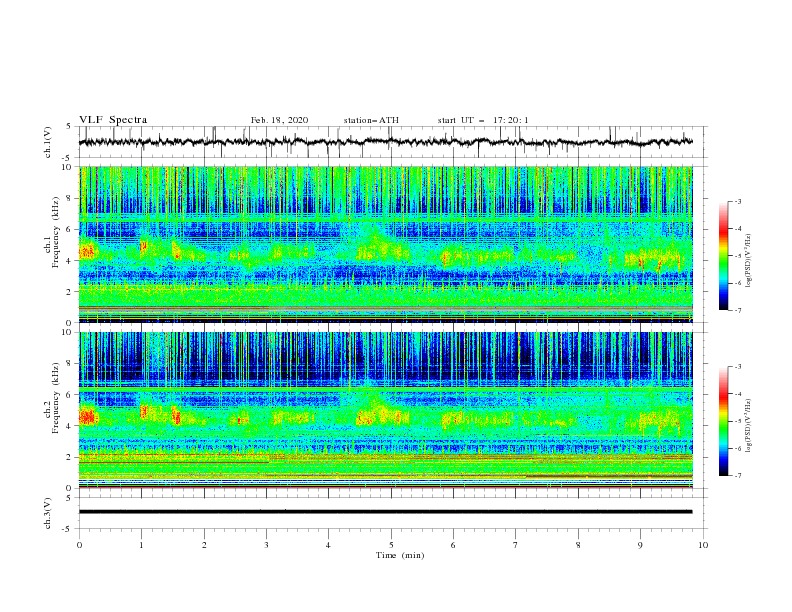The width and height of the screenshot is (792, 612).
Task: Select the "start UT = 17:20:1" text
Action: click(483, 120)
